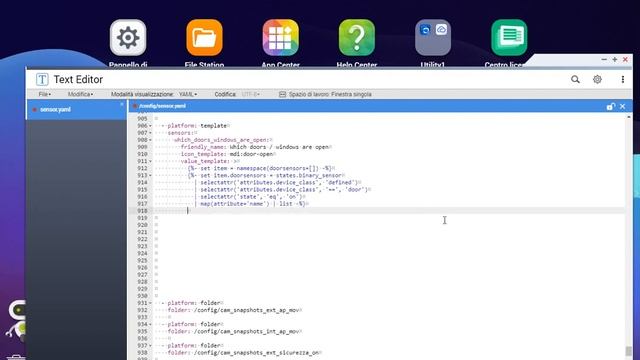Click Spazio di lavoro: Finestra singola
This screenshot has width=640, height=360.
tap(330, 94)
